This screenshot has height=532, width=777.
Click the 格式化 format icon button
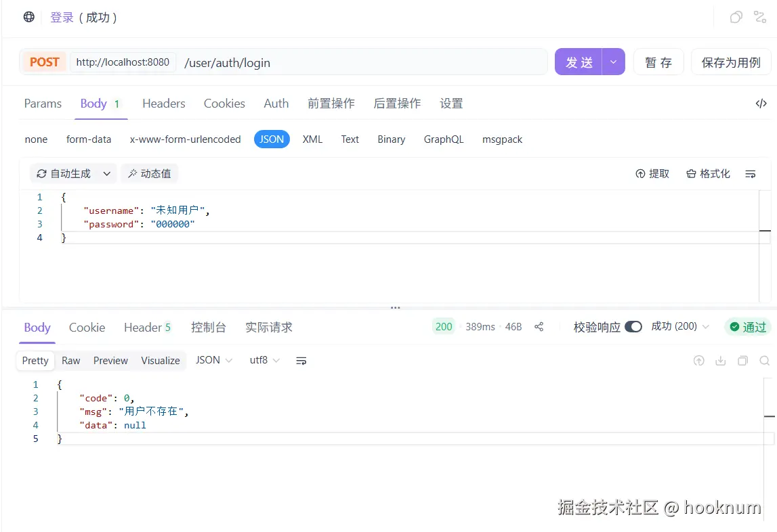click(x=708, y=174)
